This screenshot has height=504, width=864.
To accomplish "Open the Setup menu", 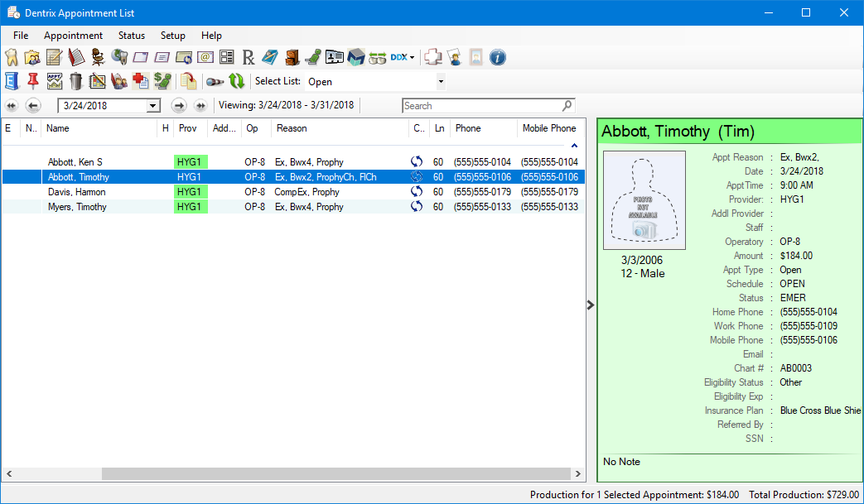I will point(172,36).
